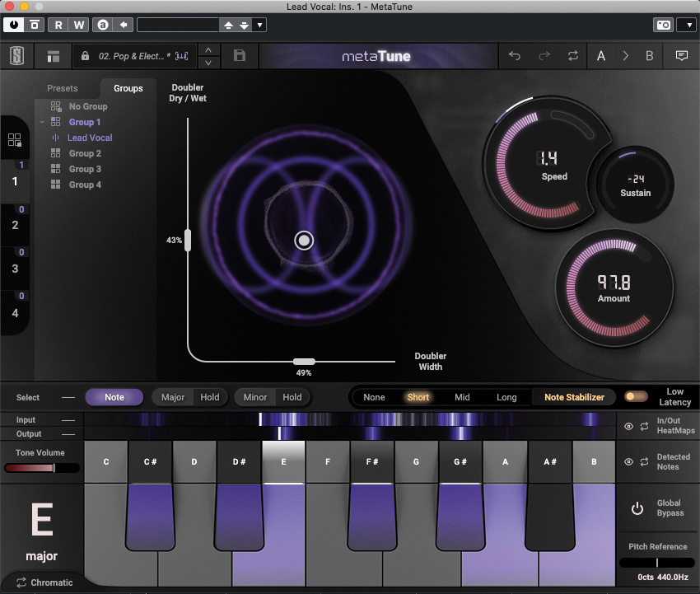Click the redo arrow icon
Viewport: 700px width, 594px height.
coord(544,56)
